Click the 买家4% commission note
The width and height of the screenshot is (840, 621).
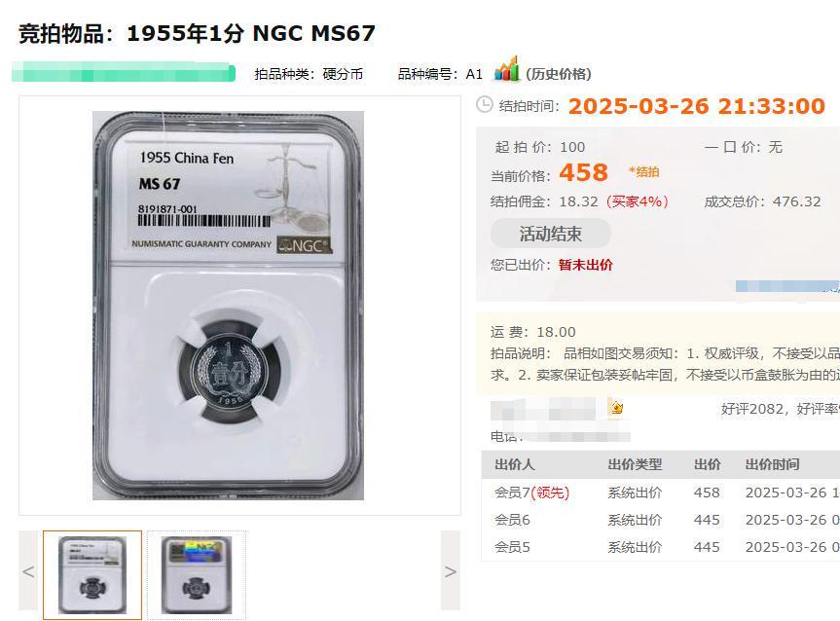tap(638, 201)
